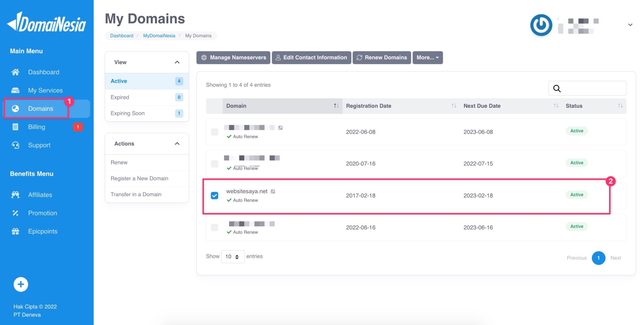644x325 pixels.
Task: Click the plus button above the copyright text
Action: point(20,284)
